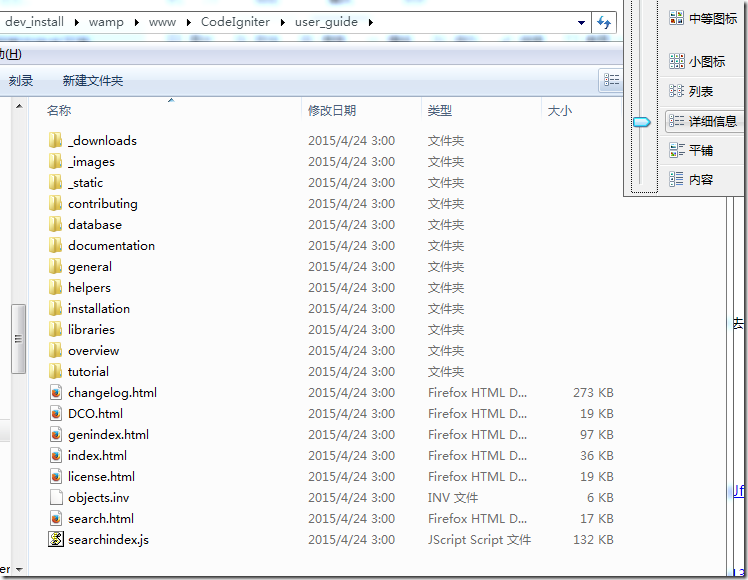Select the _static folder icon
This screenshot has height=580, width=748.
55,182
